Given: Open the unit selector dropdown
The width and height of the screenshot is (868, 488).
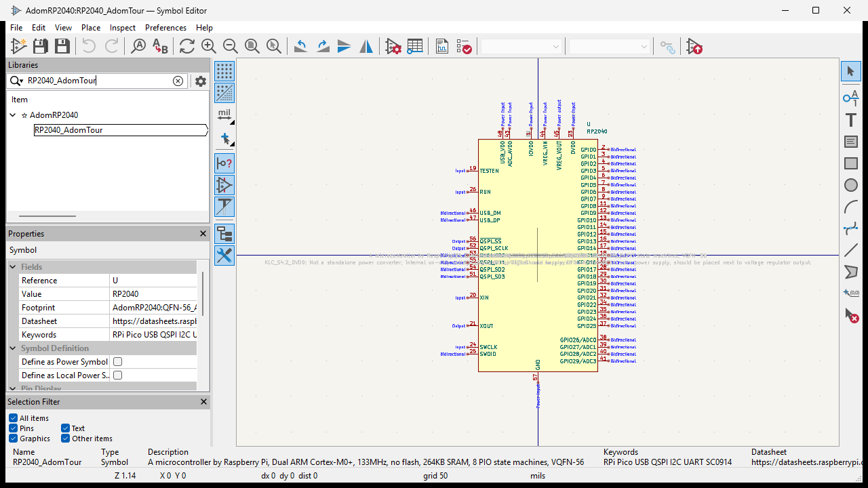Looking at the screenshot, I should 521,47.
